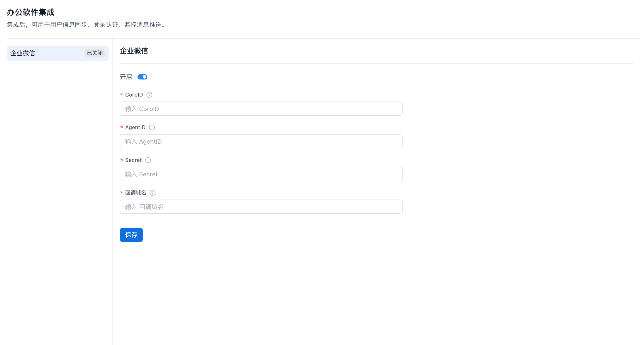644x345 pixels.
Task: Click into the AgentID text box
Action: pos(261,142)
